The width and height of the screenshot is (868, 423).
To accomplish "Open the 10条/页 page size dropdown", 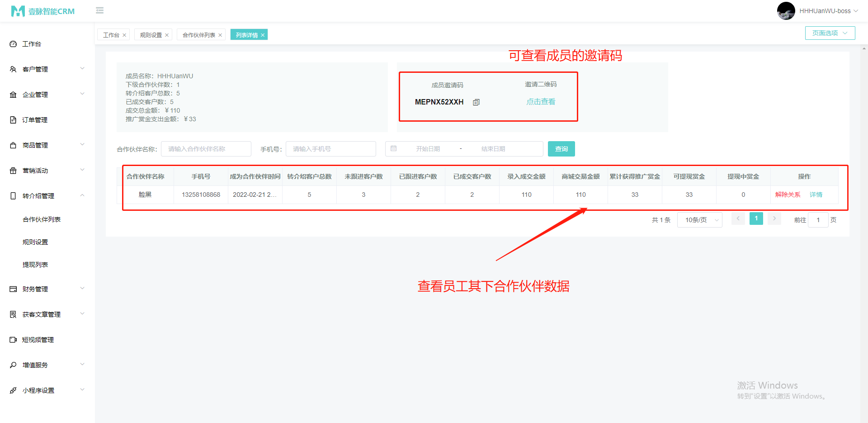I will [x=699, y=220].
